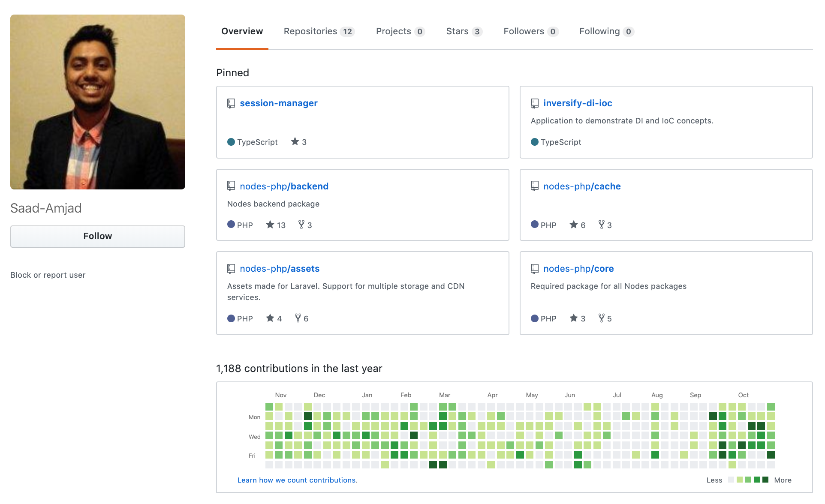
Task: Open the Projects tab
Action: [400, 31]
